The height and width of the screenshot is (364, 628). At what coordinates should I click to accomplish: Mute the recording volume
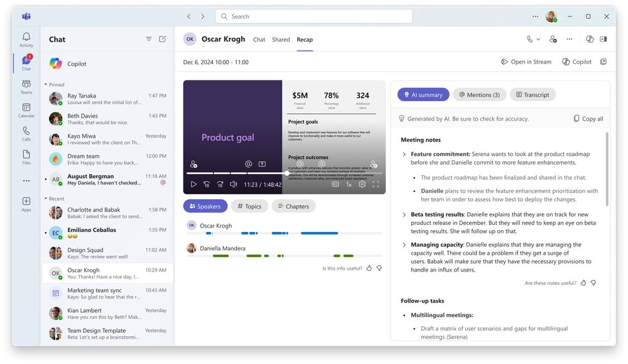pyautogui.click(x=233, y=184)
